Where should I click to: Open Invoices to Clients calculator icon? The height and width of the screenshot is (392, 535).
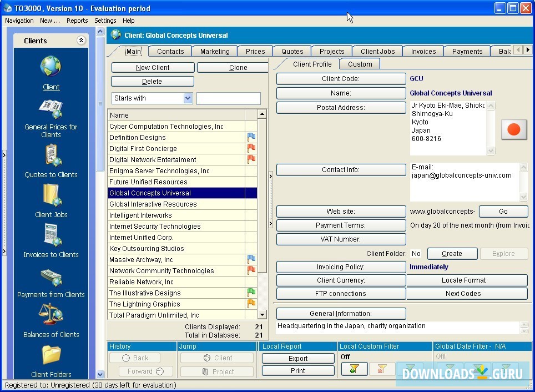pyautogui.click(x=51, y=235)
